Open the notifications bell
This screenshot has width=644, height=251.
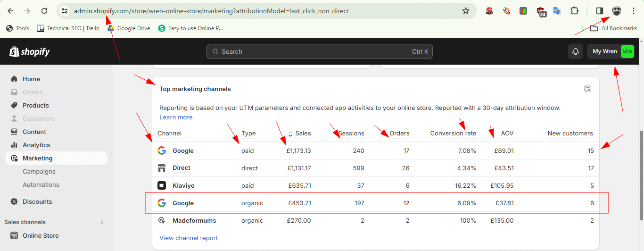[576, 51]
